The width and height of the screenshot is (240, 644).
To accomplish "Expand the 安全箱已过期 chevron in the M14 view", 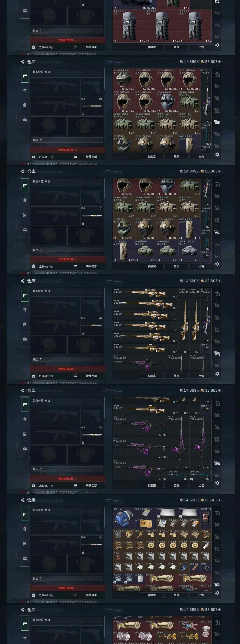I will pos(75,479).
